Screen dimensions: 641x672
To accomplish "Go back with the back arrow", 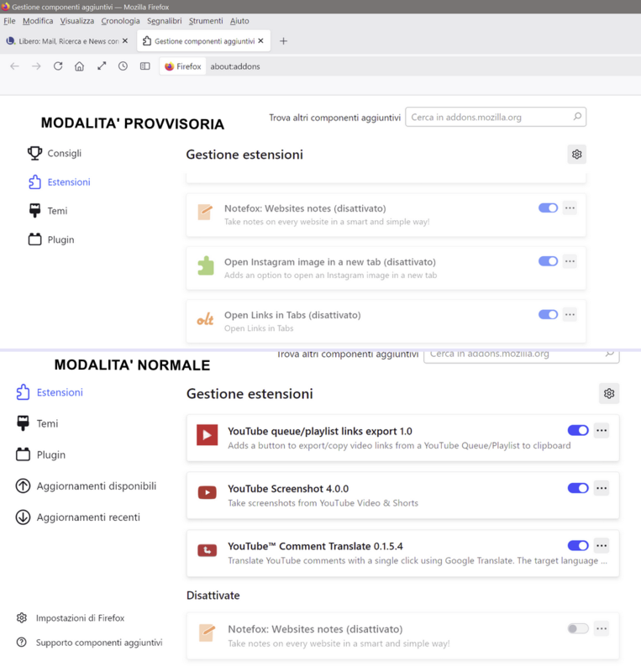I will pyautogui.click(x=14, y=66).
